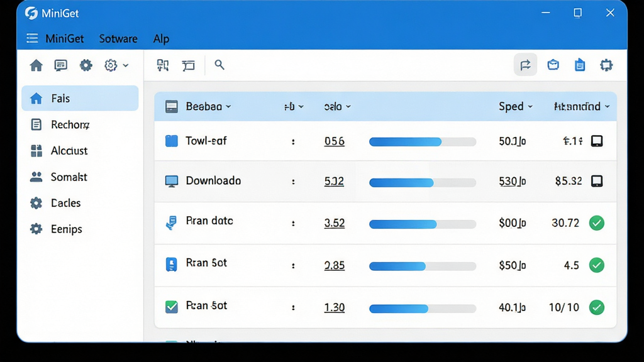Expand the chevron next to the outlined gear
This screenshot has width=644, height=362.
pyautogui.click(x=126, y=65)
